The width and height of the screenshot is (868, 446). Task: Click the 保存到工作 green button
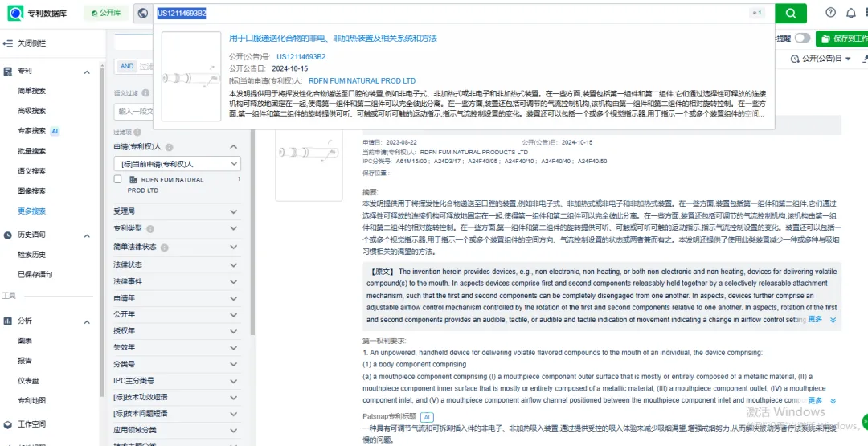pyautogui.click(x=842, y=39)
